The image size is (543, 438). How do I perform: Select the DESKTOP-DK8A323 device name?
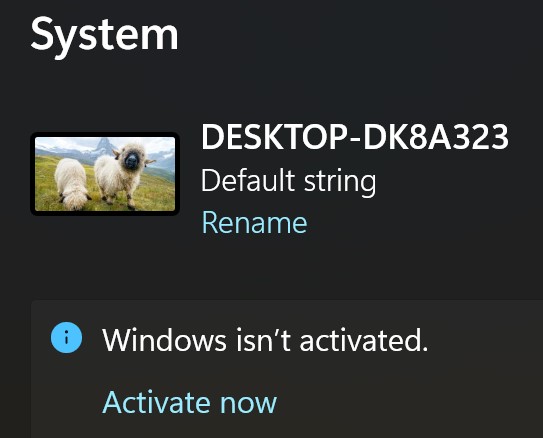coord(355,137)
